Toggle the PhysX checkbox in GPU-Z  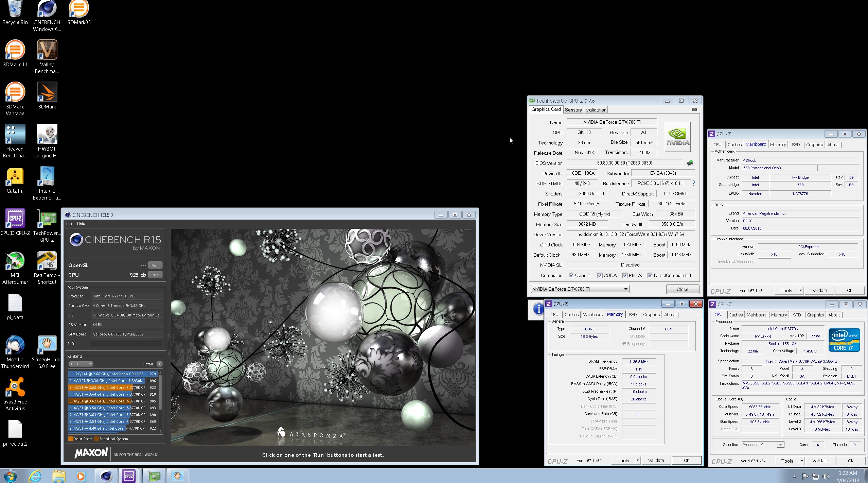click(x=625, y=275)
